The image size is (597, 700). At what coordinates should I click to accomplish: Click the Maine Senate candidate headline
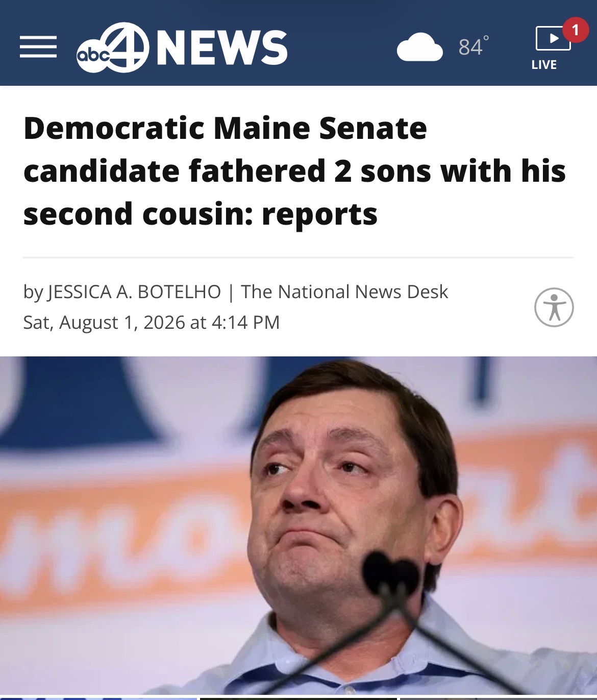(x=294, y=171)
